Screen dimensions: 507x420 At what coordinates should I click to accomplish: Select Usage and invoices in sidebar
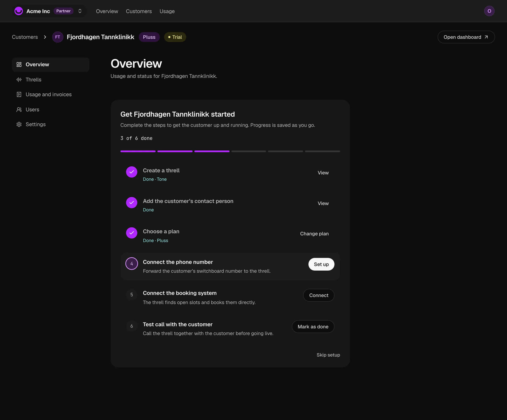[x=51, y=94]
